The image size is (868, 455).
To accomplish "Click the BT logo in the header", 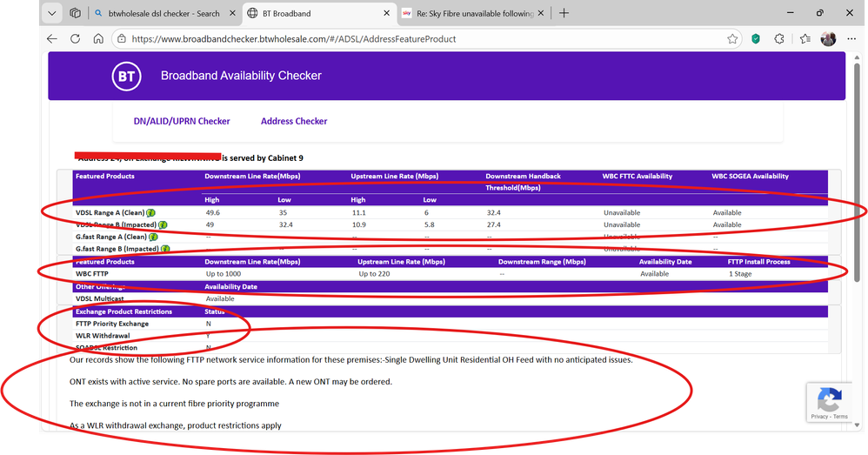I will tap(126, 76).
